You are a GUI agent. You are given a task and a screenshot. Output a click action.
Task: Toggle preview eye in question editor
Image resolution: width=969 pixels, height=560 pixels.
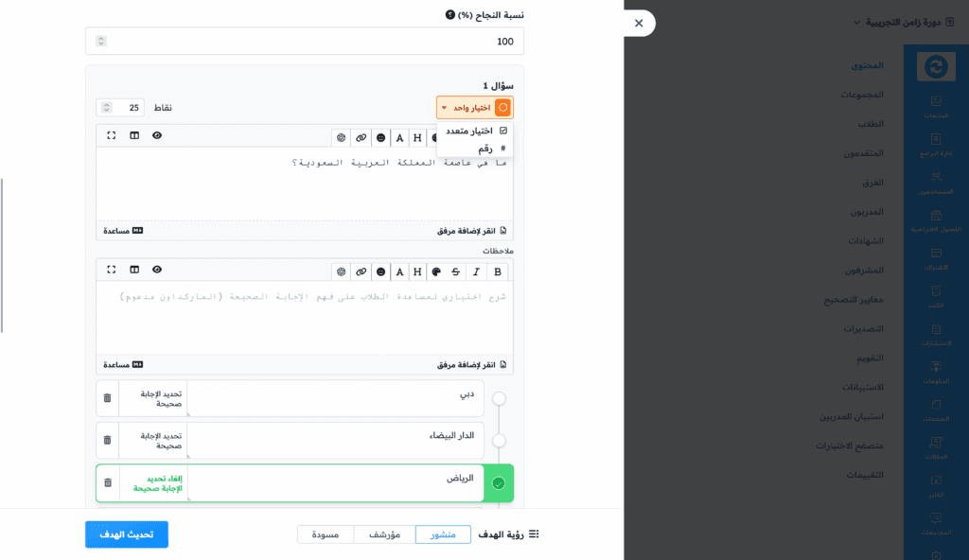tap(157, 135)
